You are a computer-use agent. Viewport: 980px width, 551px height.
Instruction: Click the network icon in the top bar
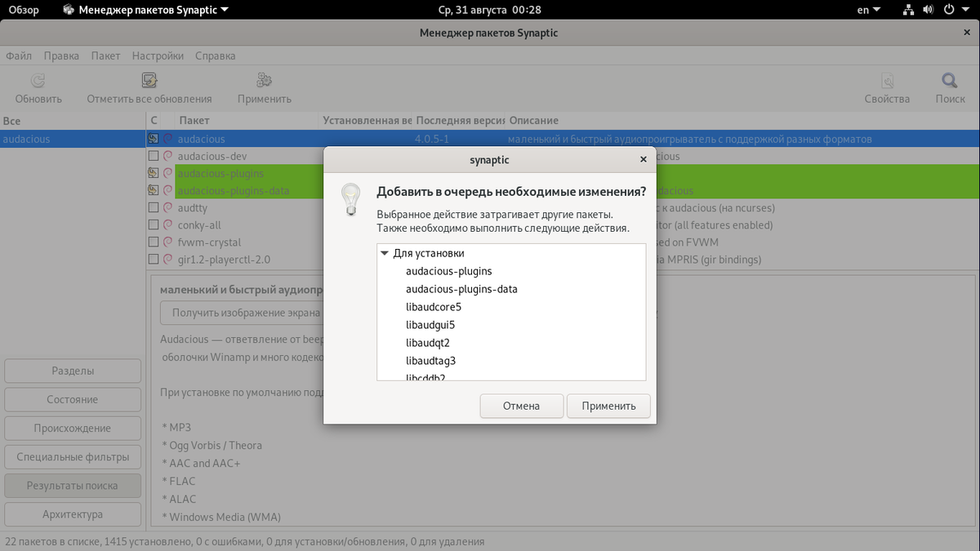pos(910,10)
